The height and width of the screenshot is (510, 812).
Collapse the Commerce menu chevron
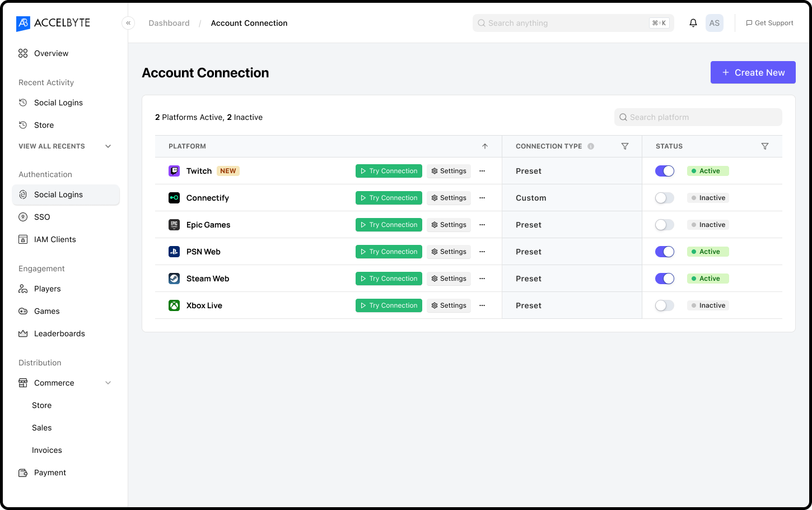click(108, 383)
